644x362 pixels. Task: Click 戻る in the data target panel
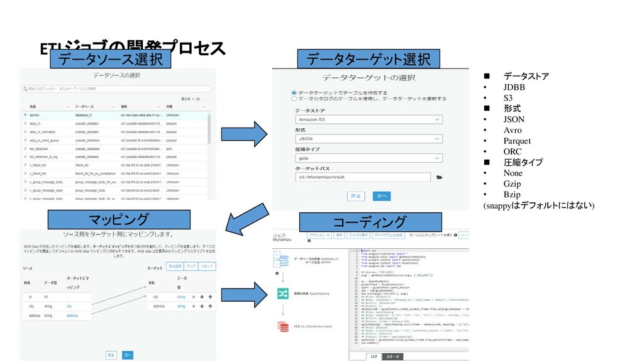click(356, 196)
